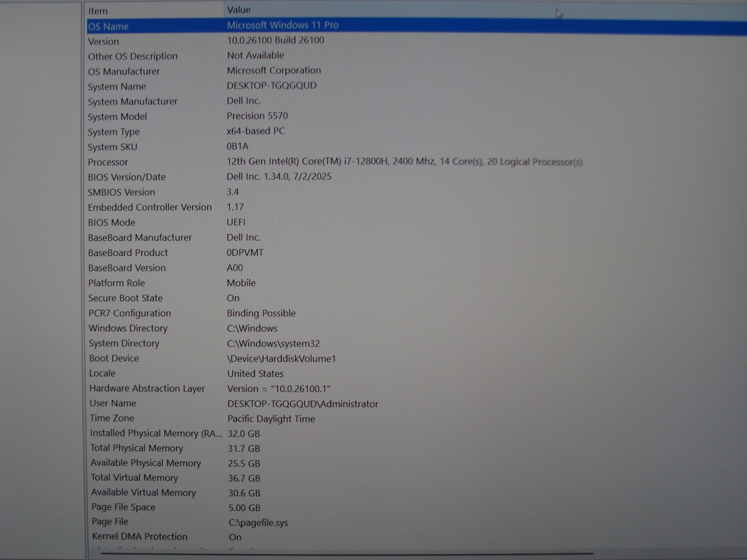Click the Time Zone value Pacific Daylight Time

(271, 419)
